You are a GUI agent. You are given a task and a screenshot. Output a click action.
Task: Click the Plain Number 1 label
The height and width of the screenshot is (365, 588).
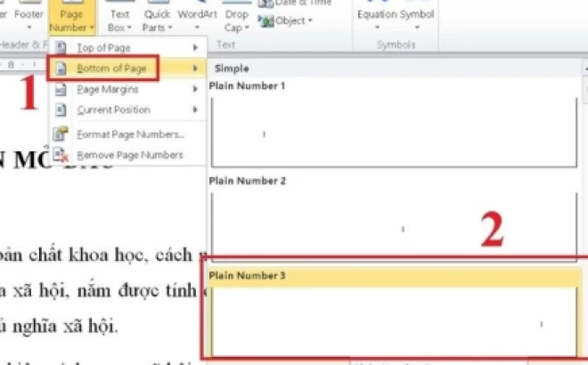pyautogui.click(x=247, y=85)
